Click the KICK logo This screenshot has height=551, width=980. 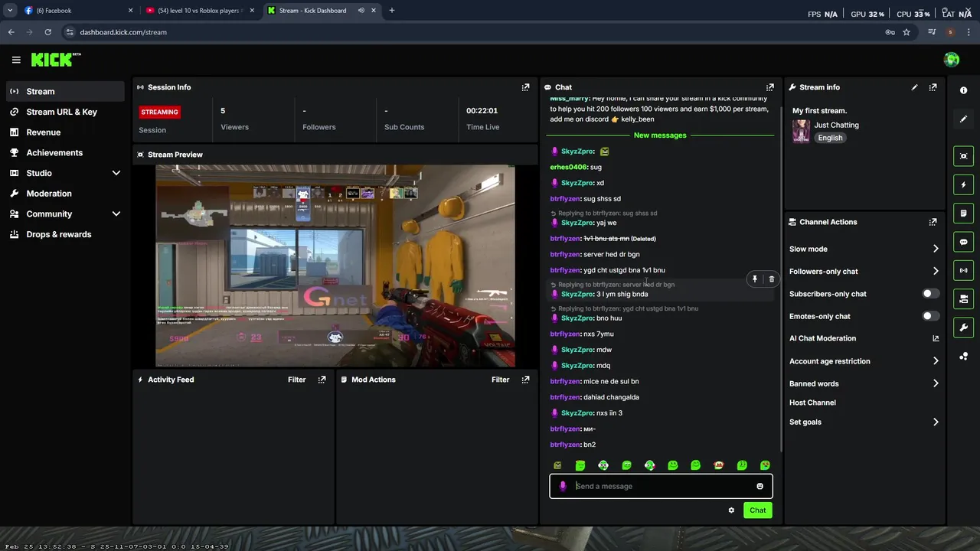(x=56, y=60)
